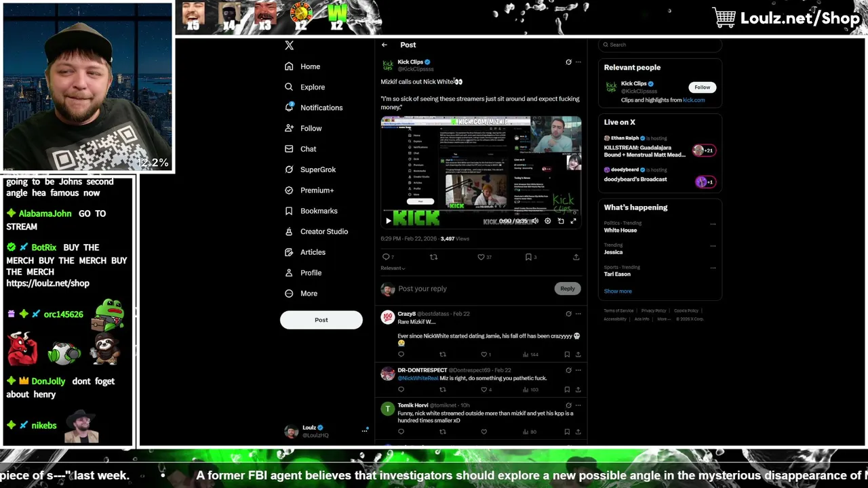Open White House trending topic
Screen dimensions: 868x488
(620, 230)
